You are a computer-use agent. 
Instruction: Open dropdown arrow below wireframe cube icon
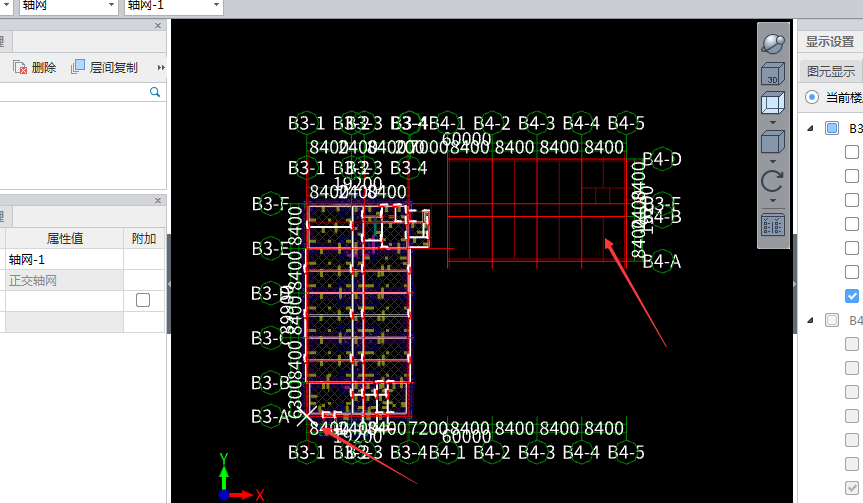(x=773, y=122)
